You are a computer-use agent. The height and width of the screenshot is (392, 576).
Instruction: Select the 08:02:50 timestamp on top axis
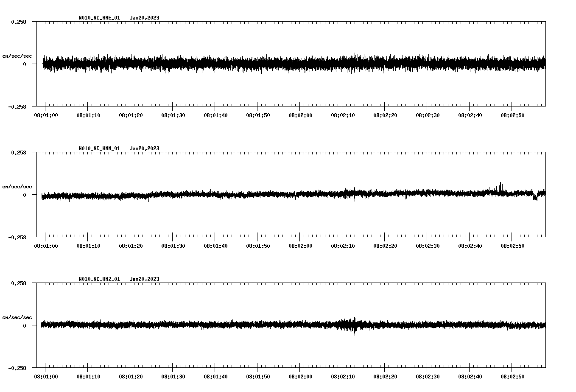tap(512, 114)
